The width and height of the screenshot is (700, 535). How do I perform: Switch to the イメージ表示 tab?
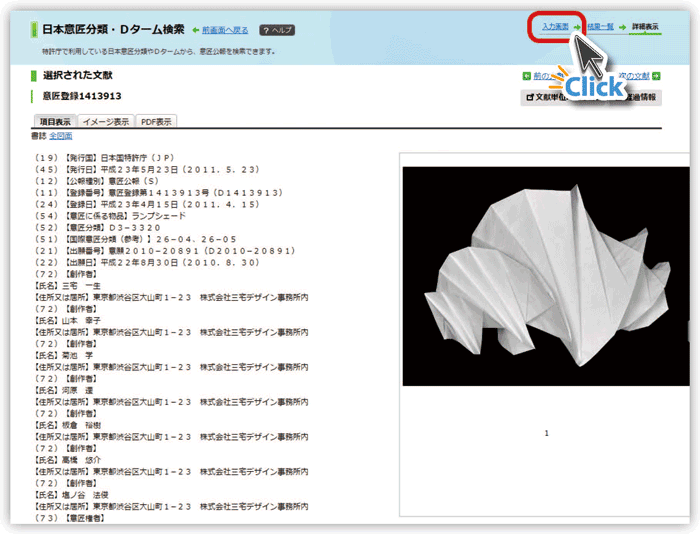(x=105, y=121)
